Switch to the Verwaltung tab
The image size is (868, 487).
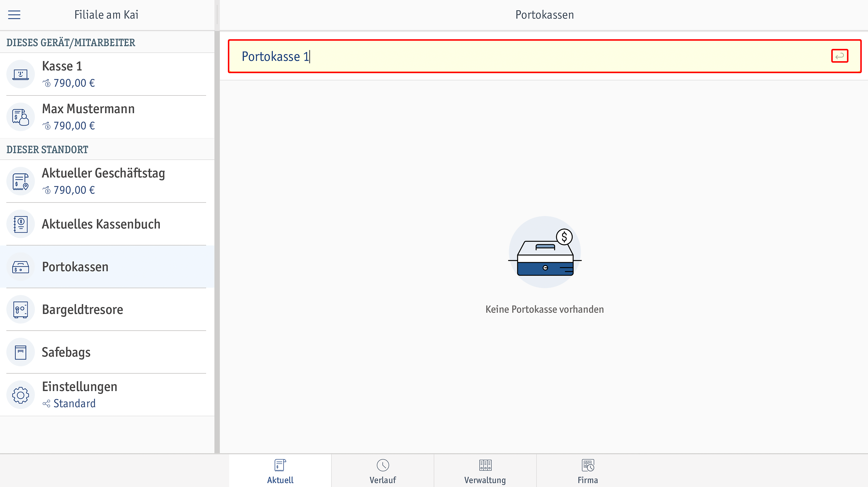(x=485, y=471)
